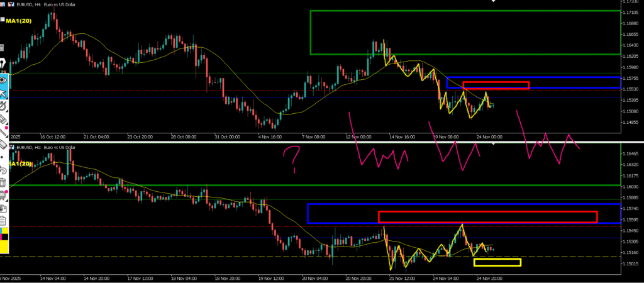Click the undo arrow icon in sidebar
This screenshot has height=283, width=644.
coord(3,170)
